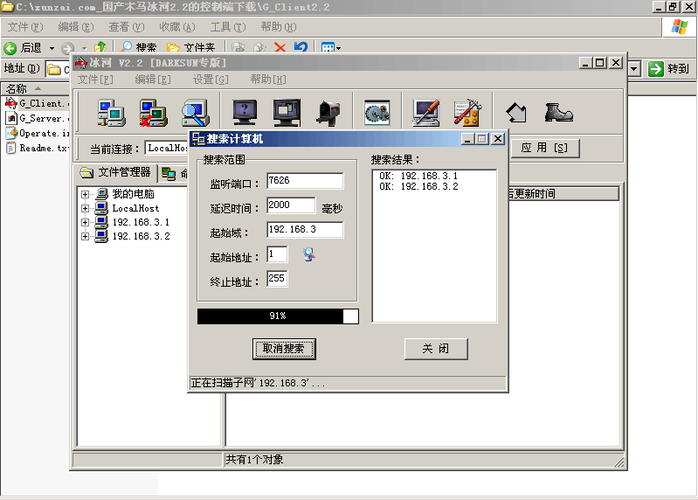Click 应用[S] button

[x=544, y=148]
